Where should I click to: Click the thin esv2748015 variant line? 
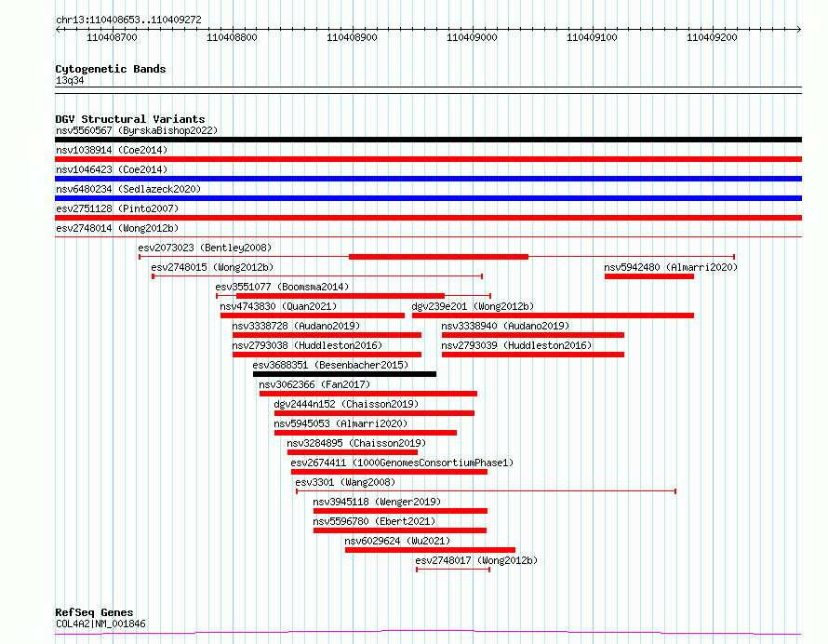coord(317,276)
